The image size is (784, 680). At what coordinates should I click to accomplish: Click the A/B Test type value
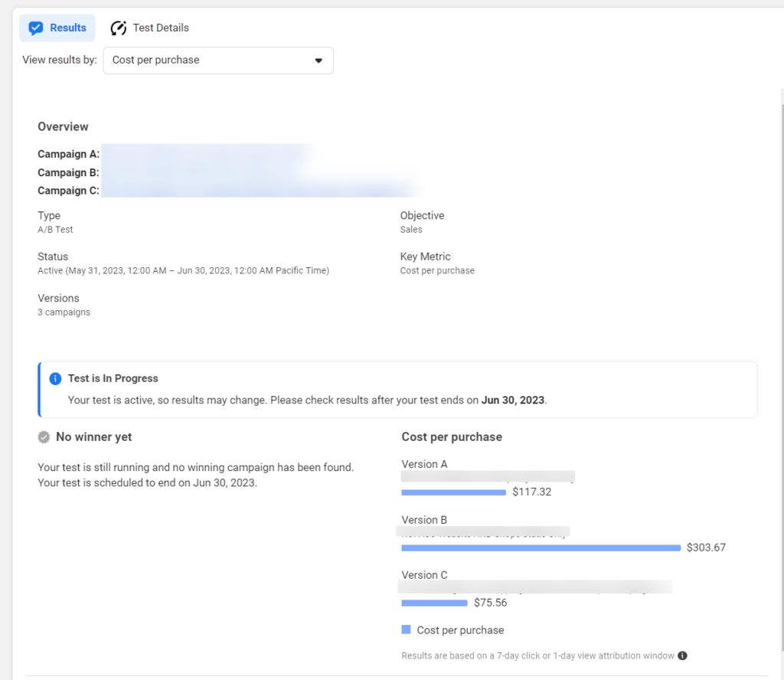click(x=55, y=230)
